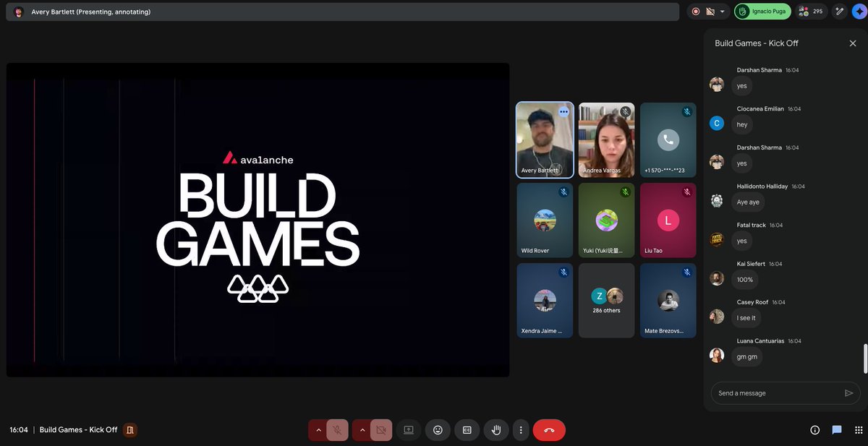
Task: Click the annotation magic pen icon
Action: coord(839,12)
